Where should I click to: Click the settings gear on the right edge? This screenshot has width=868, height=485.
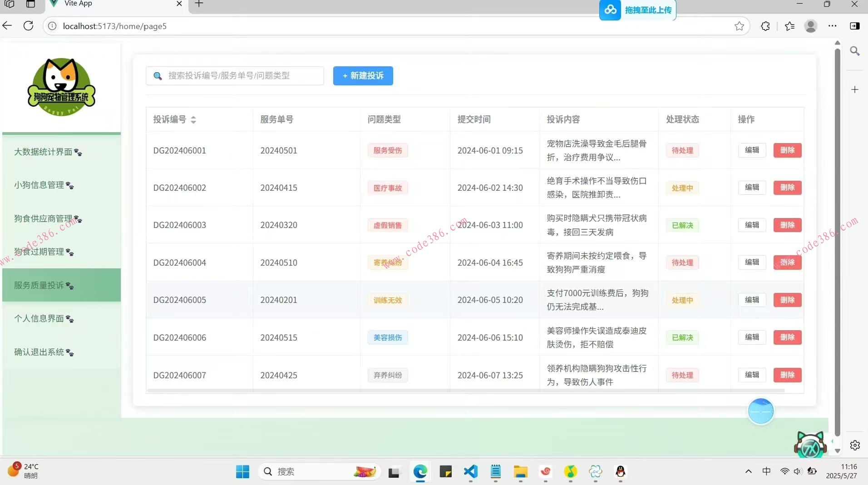(855, 445)
